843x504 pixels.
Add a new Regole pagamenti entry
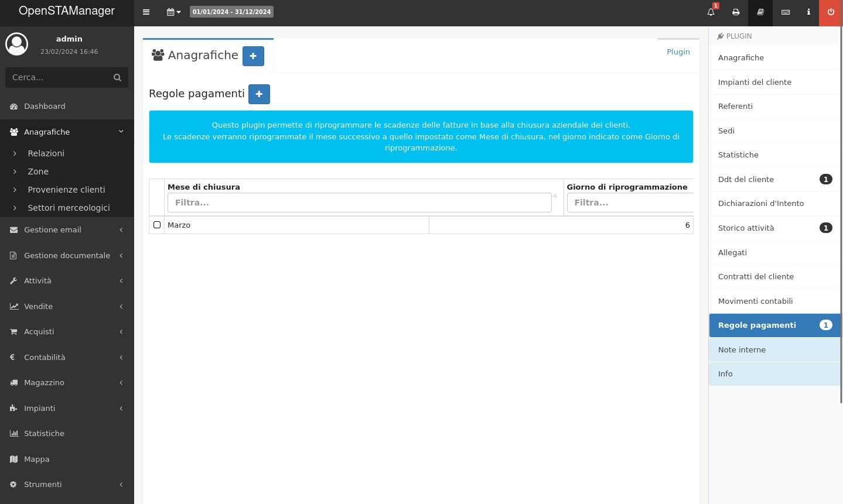coord(259,94)
